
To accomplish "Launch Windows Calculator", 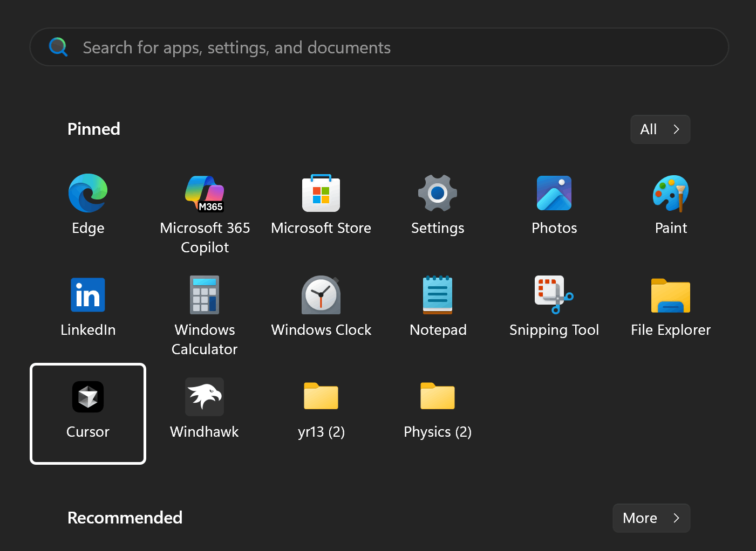I will point(205,295).
